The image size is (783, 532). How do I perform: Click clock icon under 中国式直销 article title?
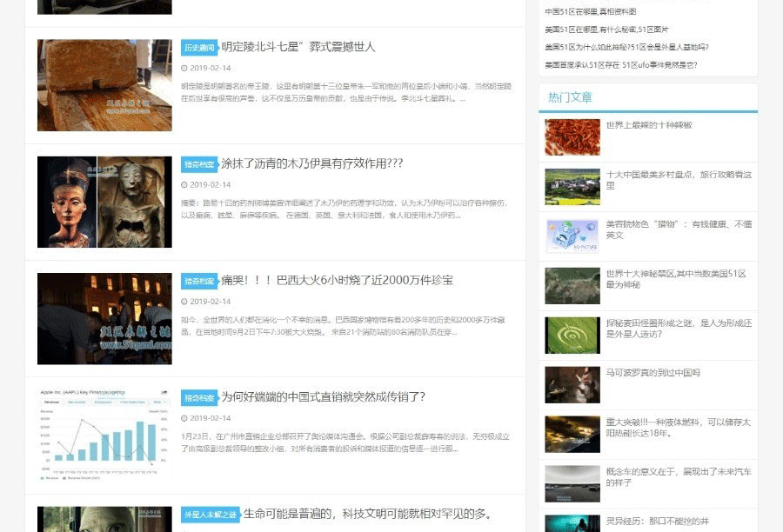point(184,418)
